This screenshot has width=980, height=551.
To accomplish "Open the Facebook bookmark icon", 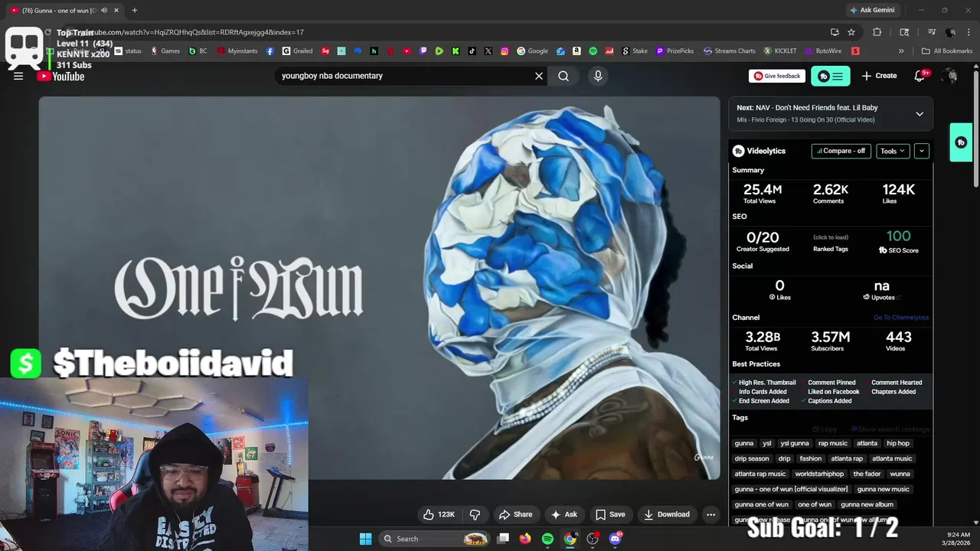I will (270, 51).
